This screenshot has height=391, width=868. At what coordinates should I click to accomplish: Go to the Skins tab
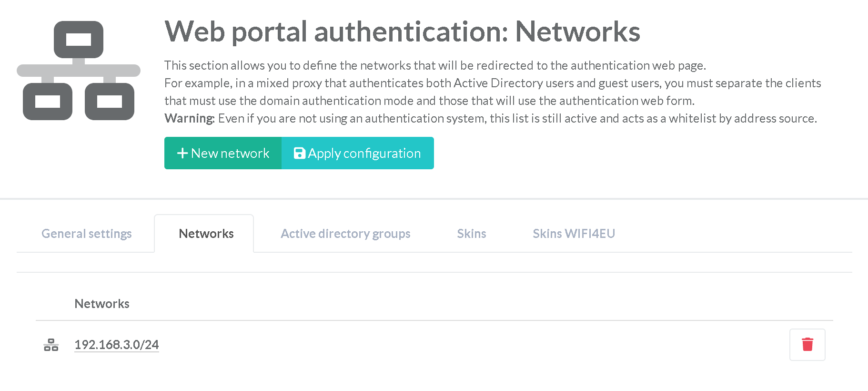pyautogui.click(x=471, y=234)
